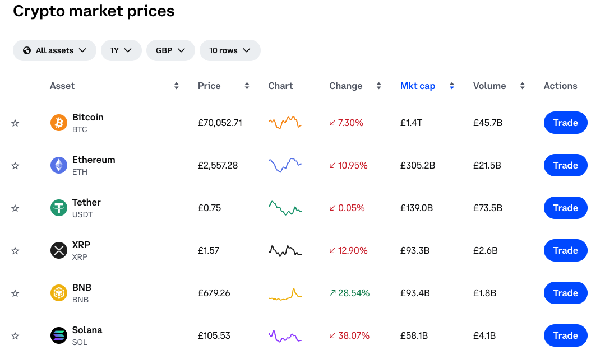Click the Mkt cap column header
The width and height of the screenshot is (605, 364).
coord(418,86)
